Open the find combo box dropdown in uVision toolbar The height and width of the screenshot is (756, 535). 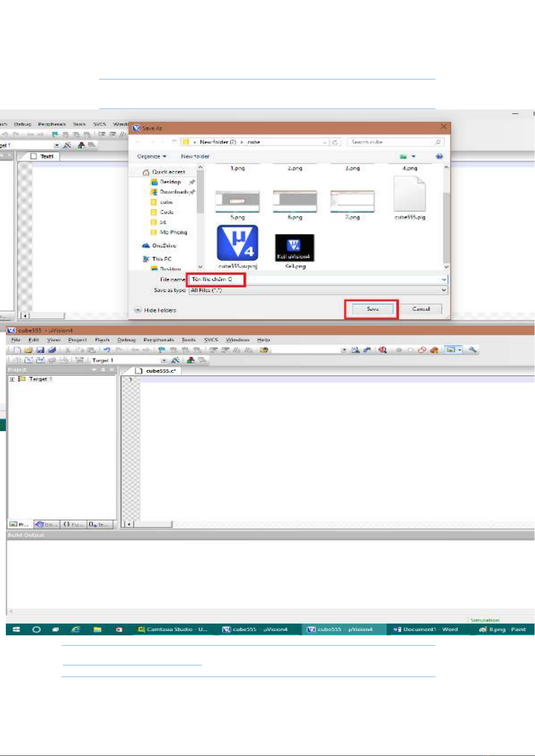click(344, 350)
